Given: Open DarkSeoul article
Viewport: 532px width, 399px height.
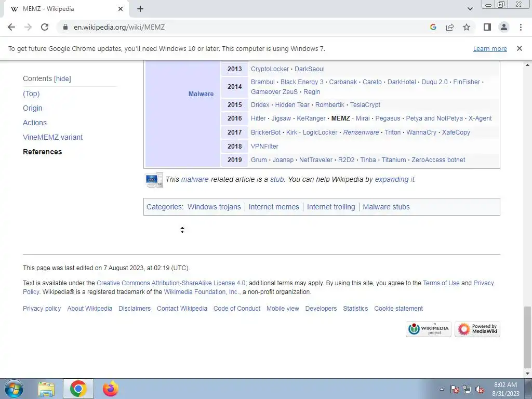Looking at the screenshot, I should [310, 69].
